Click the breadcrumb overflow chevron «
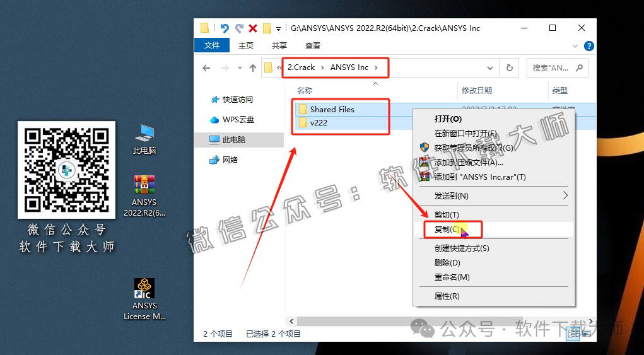Screen dimensions: 644x355 [x=279, y=67]
